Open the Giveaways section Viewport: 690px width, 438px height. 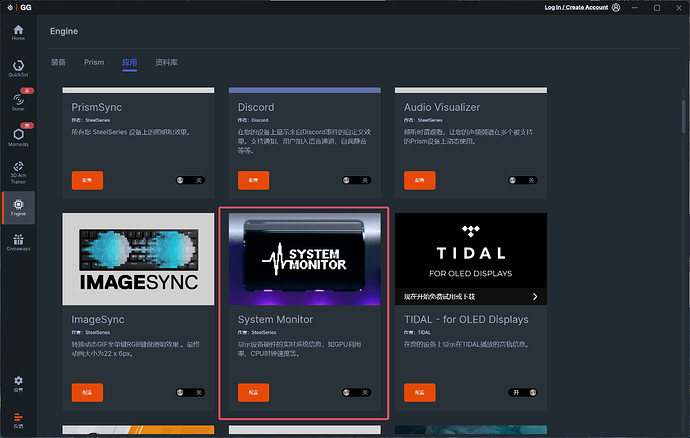click(17, 241)
